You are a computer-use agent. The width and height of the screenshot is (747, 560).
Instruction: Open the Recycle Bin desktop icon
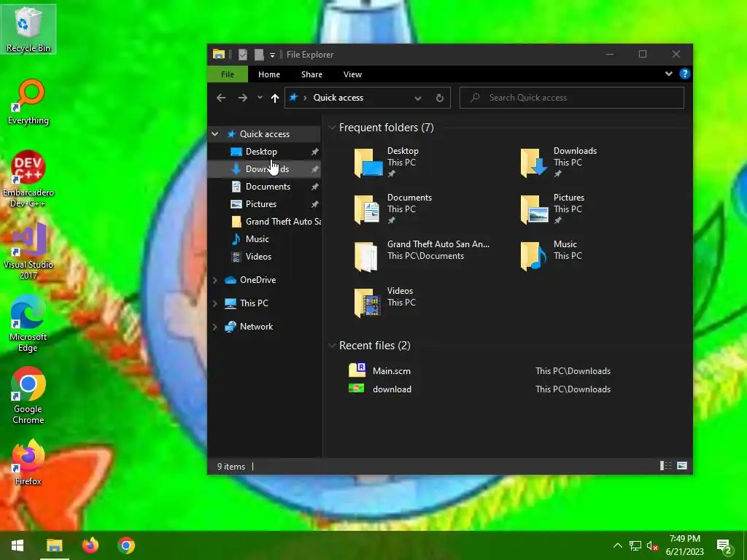(28, 29)
